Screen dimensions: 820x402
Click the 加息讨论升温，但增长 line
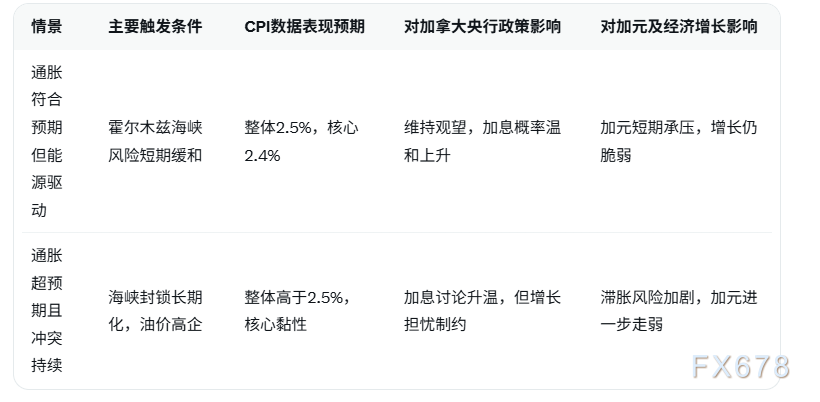tap(482, 296)
